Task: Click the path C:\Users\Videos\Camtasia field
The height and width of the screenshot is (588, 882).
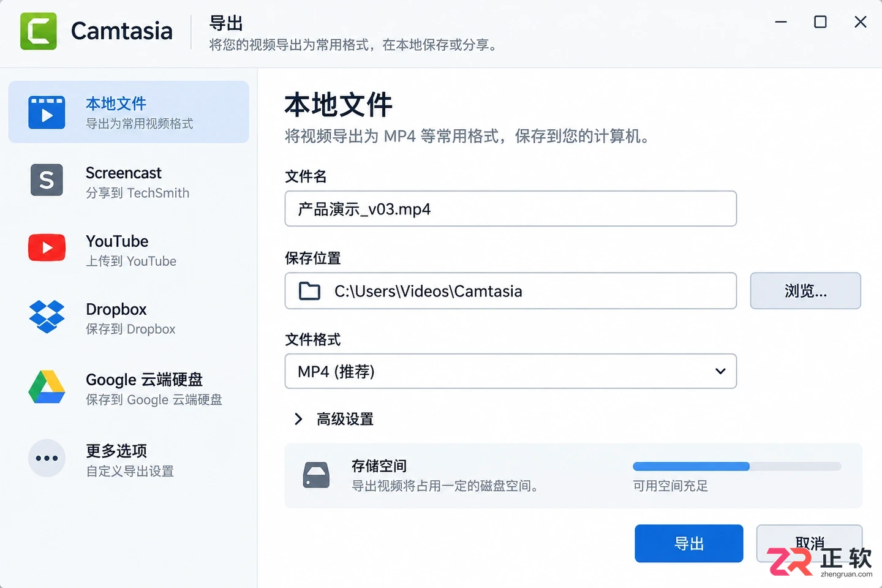Action: coord(510,291)
